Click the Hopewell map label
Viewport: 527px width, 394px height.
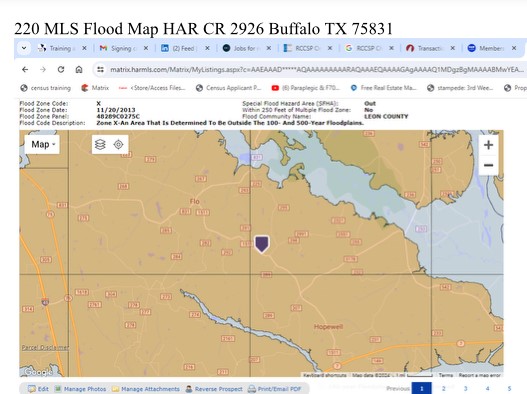328,327
